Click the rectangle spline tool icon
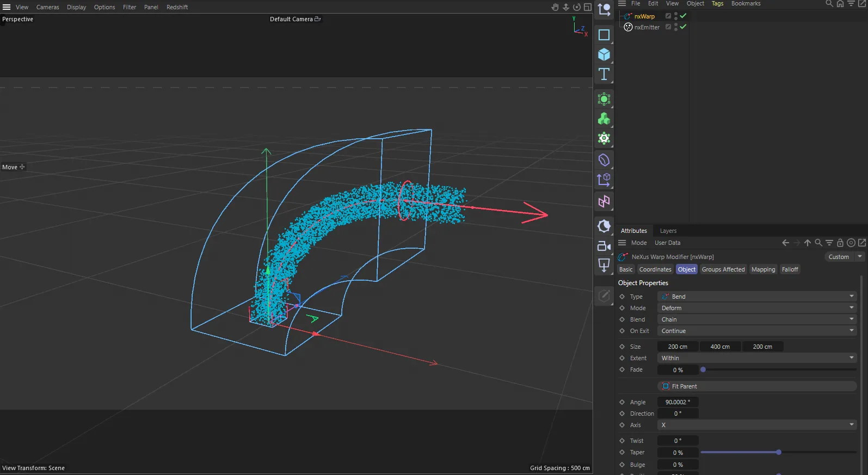Image resolution: width=868 pixels, height=475 pixels. coord(604,35)
